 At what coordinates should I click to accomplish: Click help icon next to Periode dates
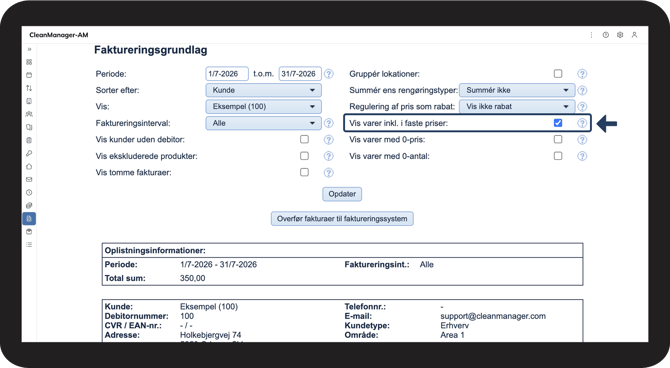pyautogui.click(x=329, y=74)
